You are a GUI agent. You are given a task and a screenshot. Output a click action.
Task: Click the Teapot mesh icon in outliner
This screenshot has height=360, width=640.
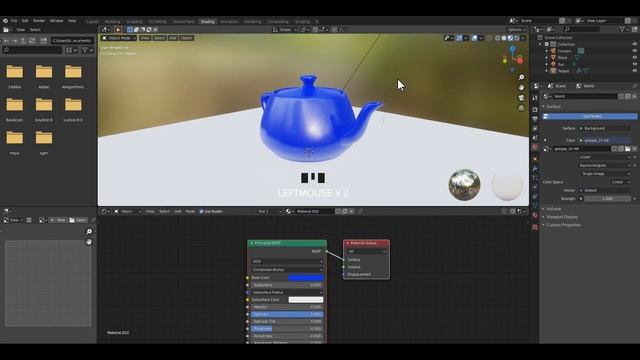point(553,71)
